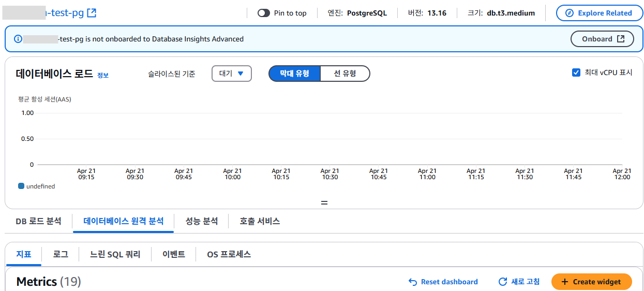Click the 평균 활성 세션(AAS) axis title

point(44,99)
